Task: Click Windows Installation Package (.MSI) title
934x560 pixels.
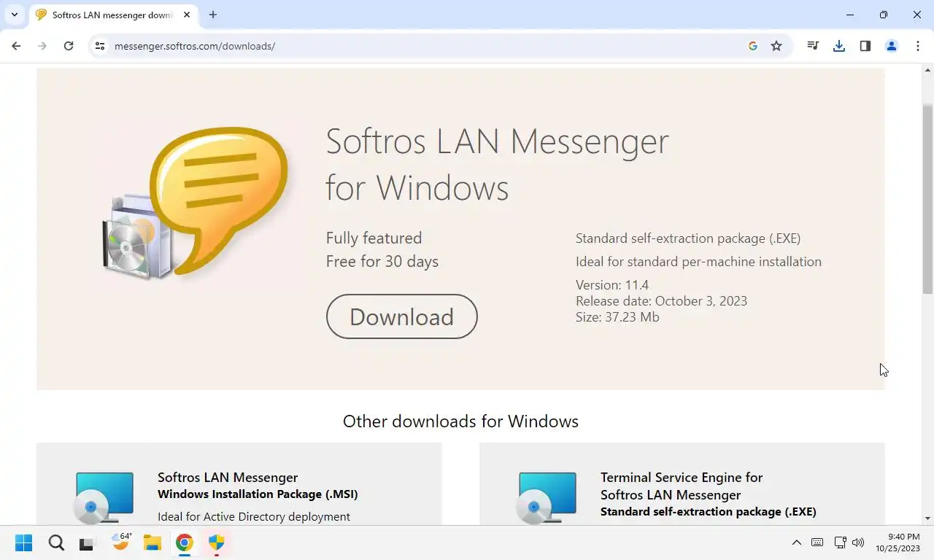Action: (x=258, y=494)
